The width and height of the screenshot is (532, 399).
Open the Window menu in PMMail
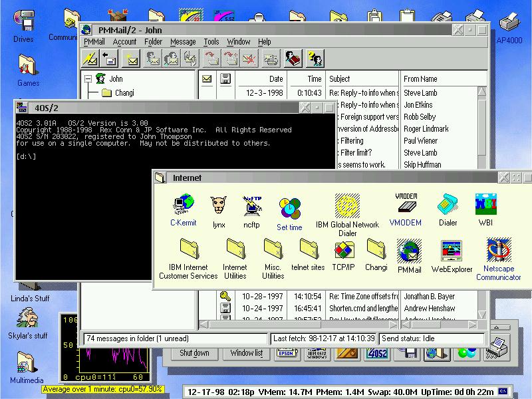point(239,42)
